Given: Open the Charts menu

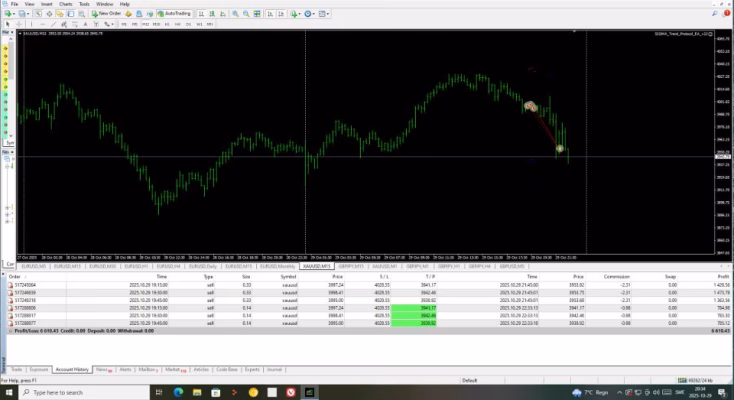Looking at the screenshot, I should [66, 4].
